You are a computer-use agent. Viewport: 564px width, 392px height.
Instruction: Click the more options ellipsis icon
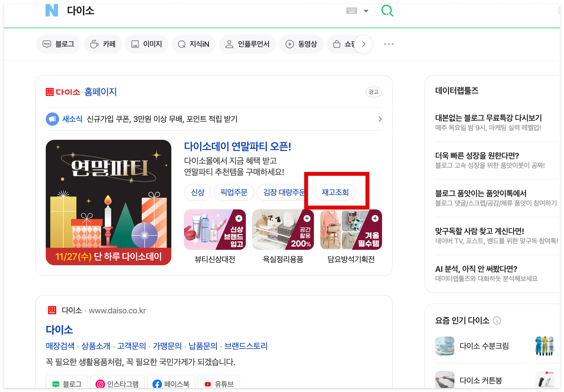click(x=389, y=44)
